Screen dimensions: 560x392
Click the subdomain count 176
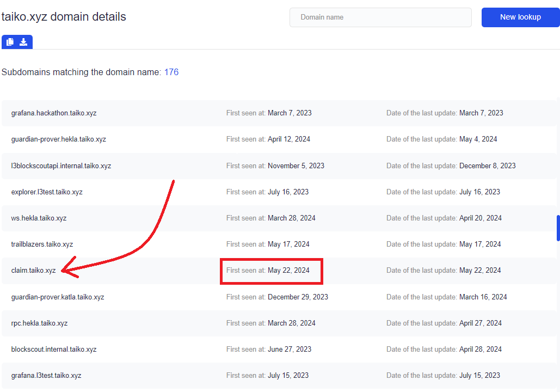point(171,72)
